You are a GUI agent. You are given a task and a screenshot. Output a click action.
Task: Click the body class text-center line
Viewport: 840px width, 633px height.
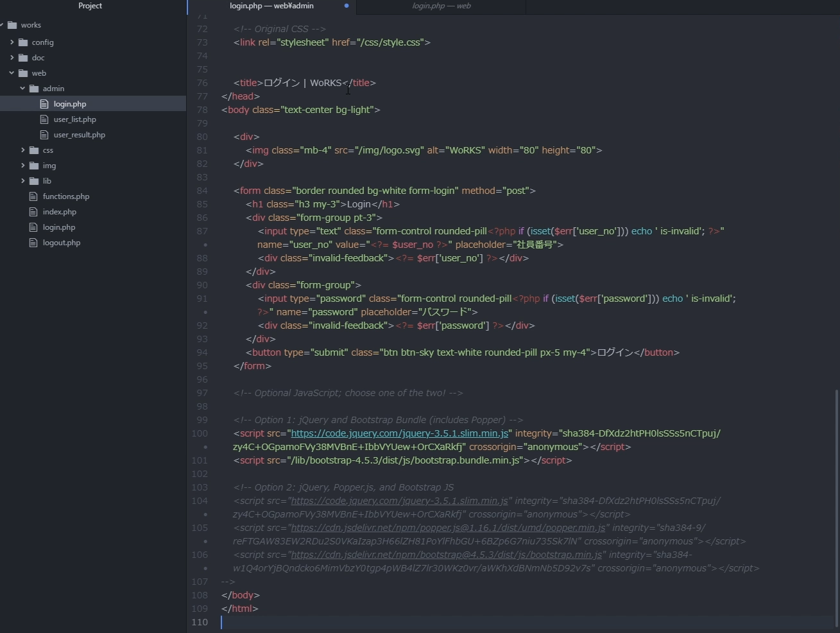(301, 110)
